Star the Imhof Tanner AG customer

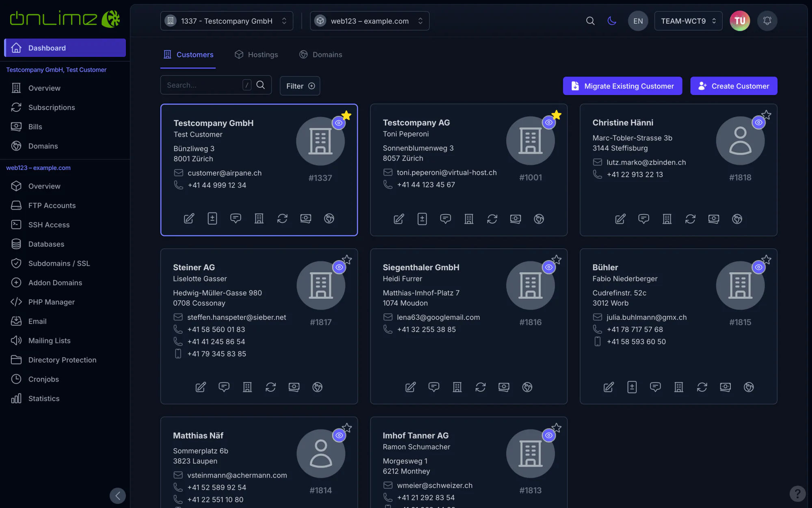point(556,428)
